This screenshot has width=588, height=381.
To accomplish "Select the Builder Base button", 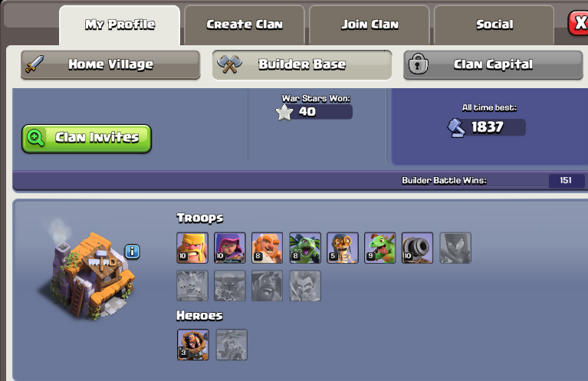I will [x=302, y=65].
